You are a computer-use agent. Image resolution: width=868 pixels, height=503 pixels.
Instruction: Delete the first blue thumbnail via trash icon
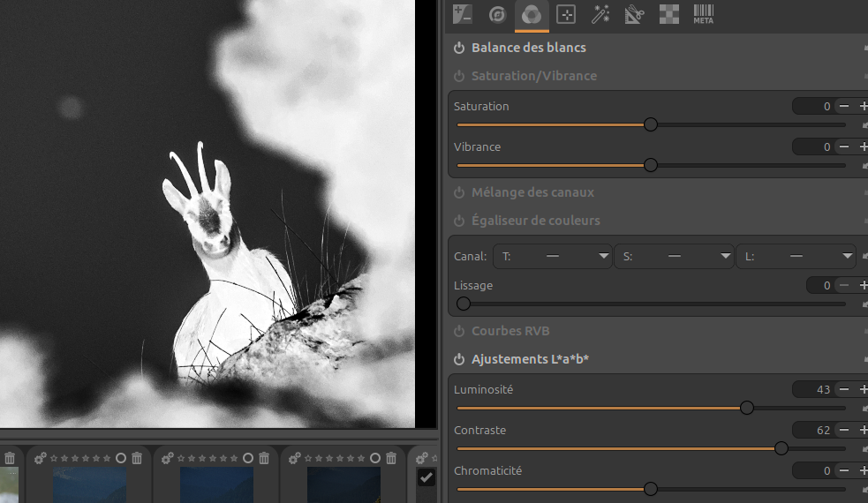click(x=137, y=458)
